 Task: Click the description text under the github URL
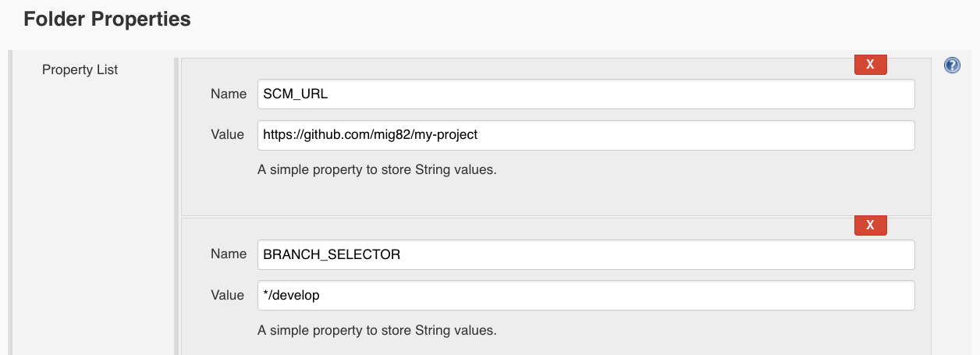point(377,169)
